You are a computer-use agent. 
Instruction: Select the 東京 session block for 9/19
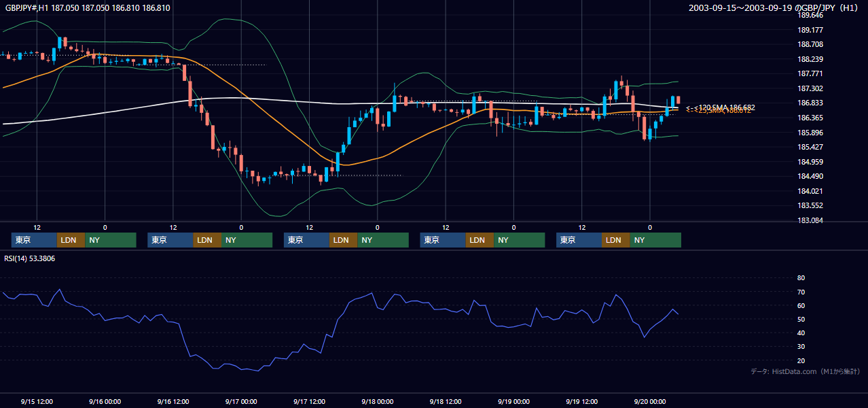(579, 240)
